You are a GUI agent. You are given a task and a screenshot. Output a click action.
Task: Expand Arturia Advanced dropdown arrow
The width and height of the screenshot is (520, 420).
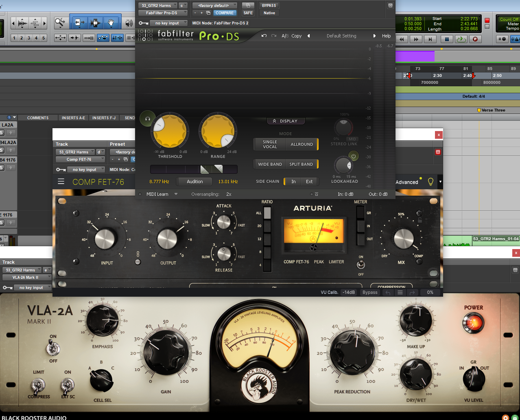(x=440, y=182)
